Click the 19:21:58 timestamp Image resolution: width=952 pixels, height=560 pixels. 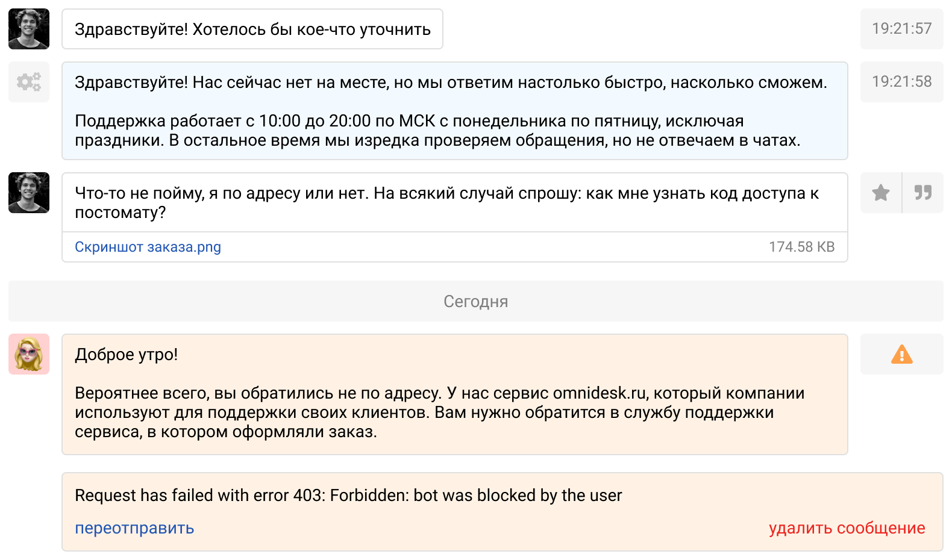[x=901, y=82]
